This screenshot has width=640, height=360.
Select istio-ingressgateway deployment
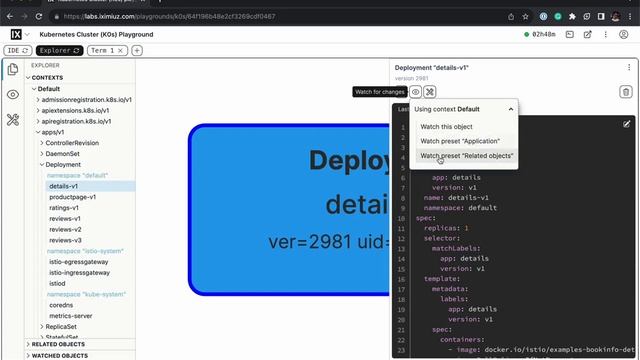80,273
